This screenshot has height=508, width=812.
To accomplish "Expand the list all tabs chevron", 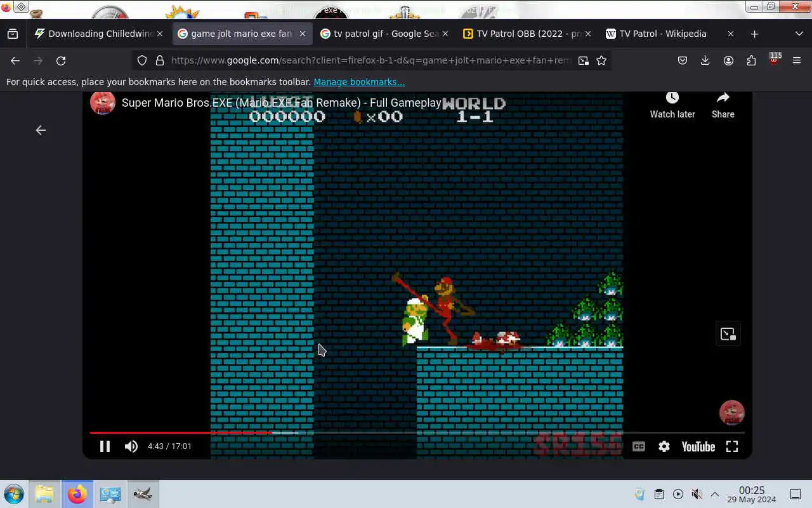I will click(x=799, y=34).
